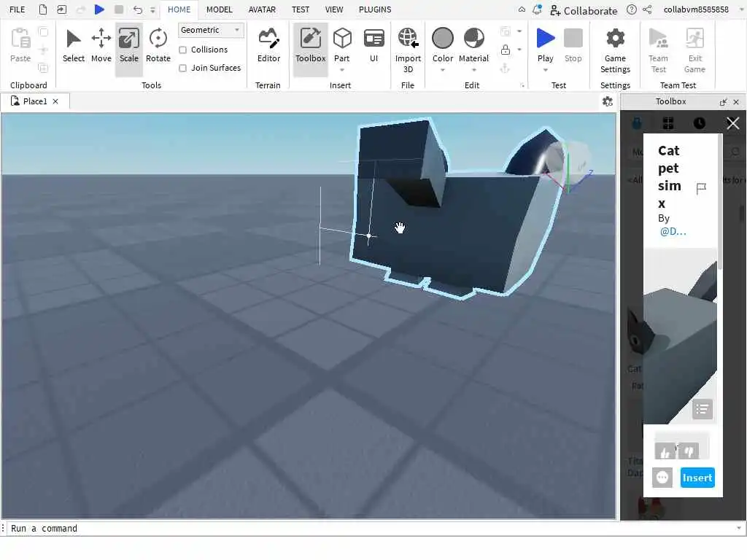The width and height of the screenshot is (747, 560).
Task: Switch to the PLUGINS tab
Action: [x=375, y=9]
